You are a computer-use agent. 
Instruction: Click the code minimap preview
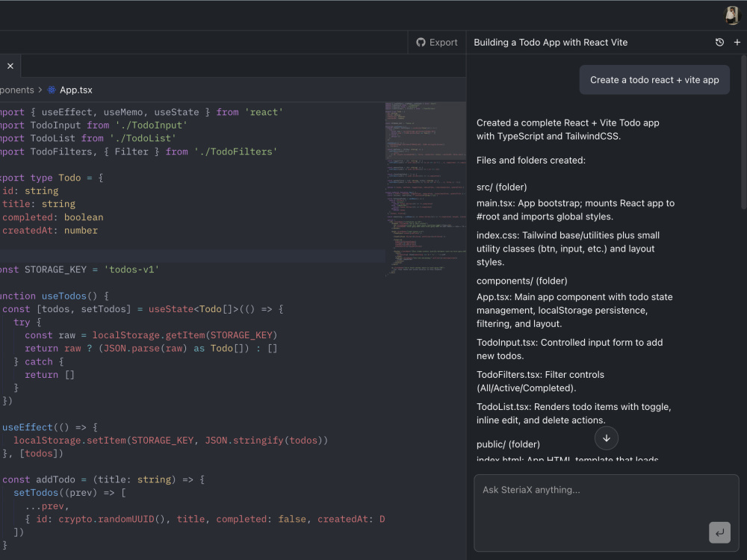tap(426, 190)
